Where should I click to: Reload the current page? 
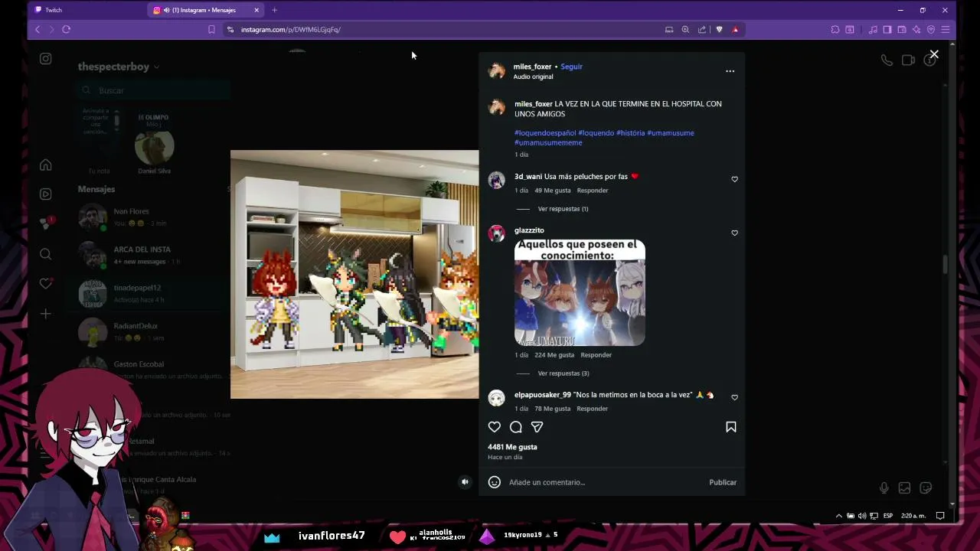click(67, 29)
